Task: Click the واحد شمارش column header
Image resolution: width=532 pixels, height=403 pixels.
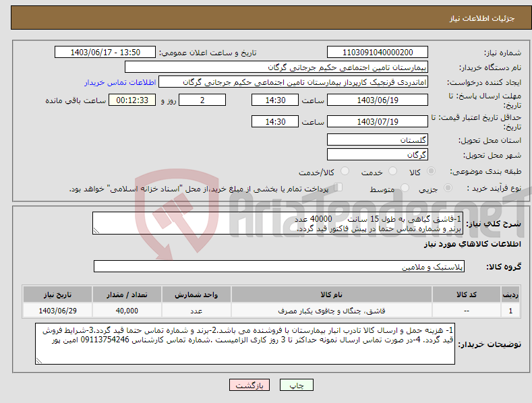Action: pyautogui.click(x=196, y=294)
